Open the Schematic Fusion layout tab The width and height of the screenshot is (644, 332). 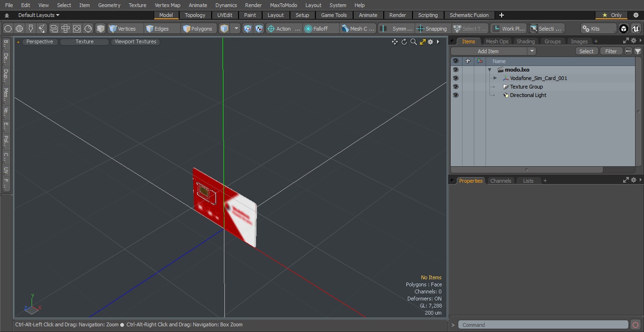(469, 15)
